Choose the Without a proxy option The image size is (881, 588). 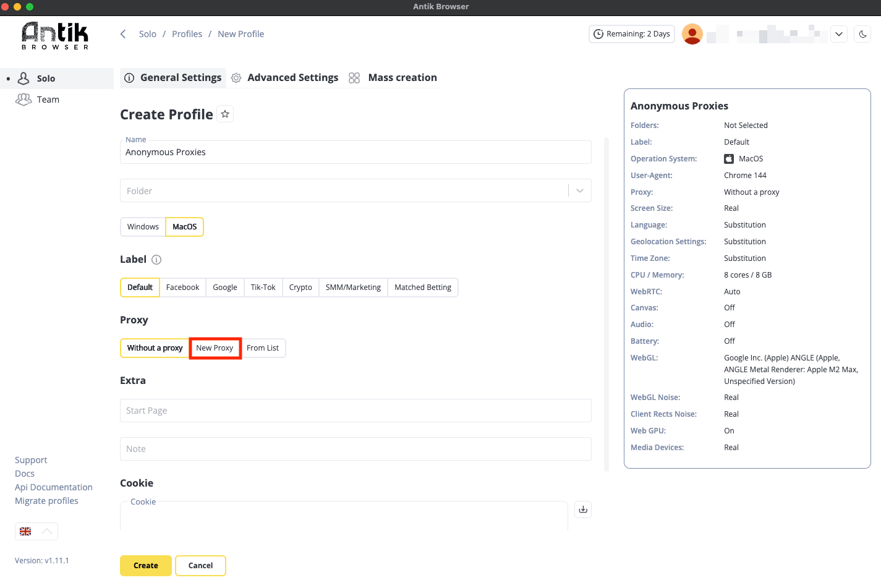154,348
